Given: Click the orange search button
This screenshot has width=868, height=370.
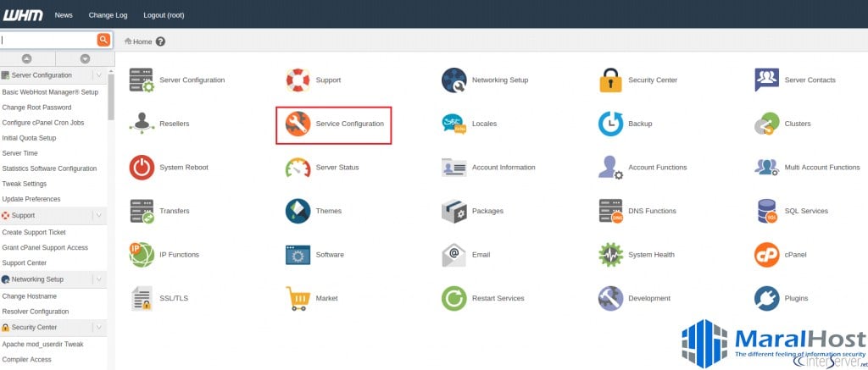Looking at the screenshot, I should point(103,40).
